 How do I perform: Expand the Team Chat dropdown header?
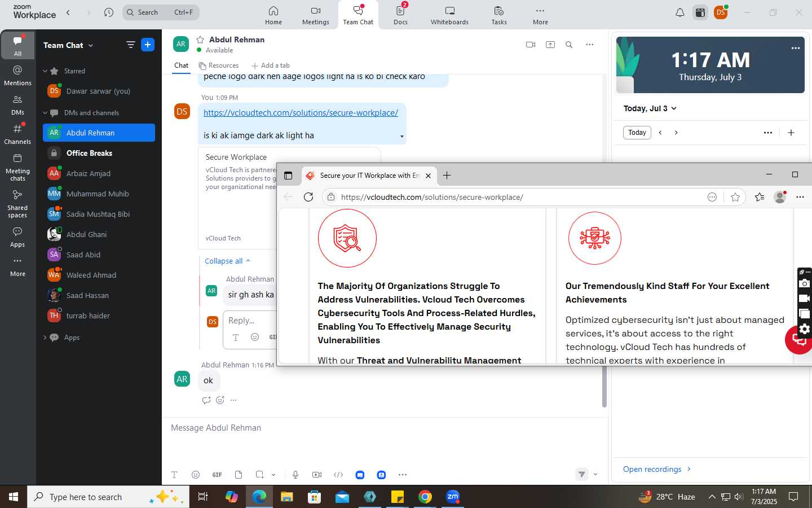pos(68,45)
